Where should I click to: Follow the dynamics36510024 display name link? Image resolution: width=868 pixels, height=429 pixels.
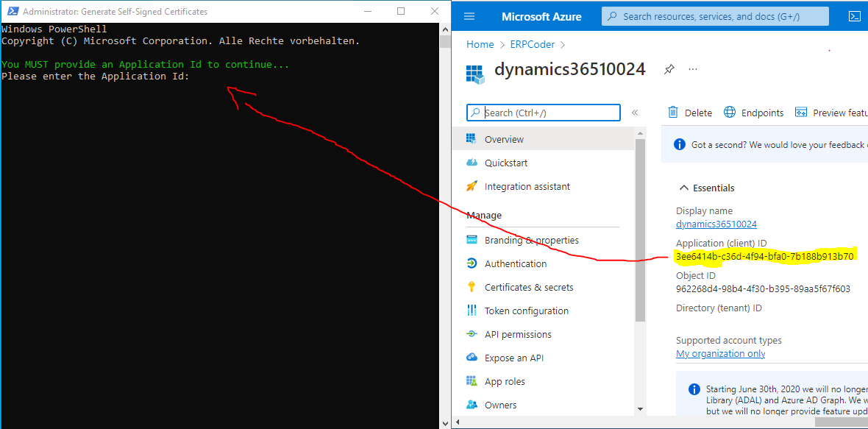coord(716,224)
